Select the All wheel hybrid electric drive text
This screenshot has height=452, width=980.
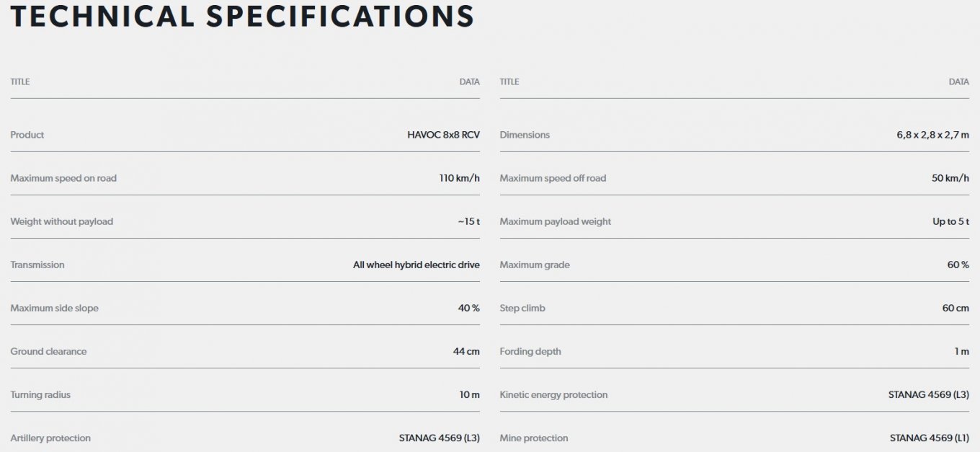coord(416,265)
